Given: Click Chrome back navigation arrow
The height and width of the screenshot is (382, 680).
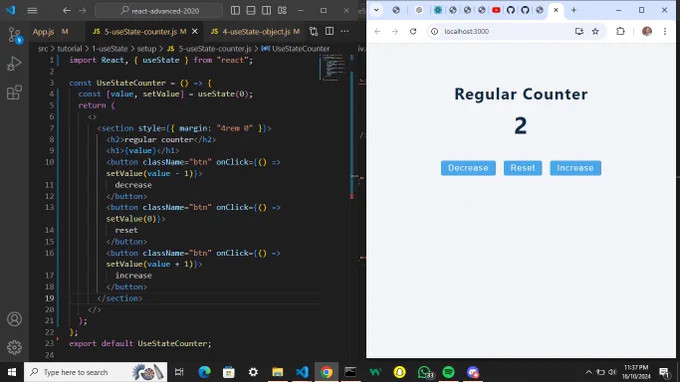Looking at the screenshot, I should click(377, 31).
